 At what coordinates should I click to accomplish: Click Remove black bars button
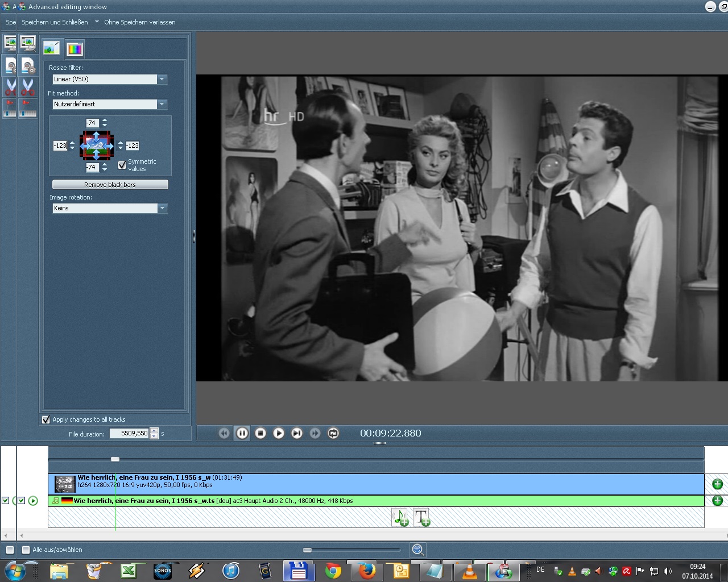110,185
